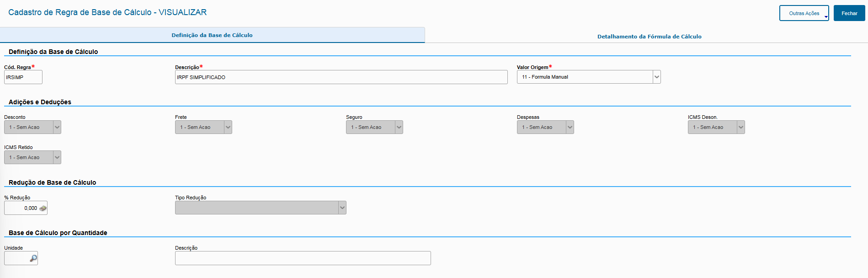Expand the Valor Origem dropdown
Image resolution: width=868 pixels, height=278 pixels.
657,77
